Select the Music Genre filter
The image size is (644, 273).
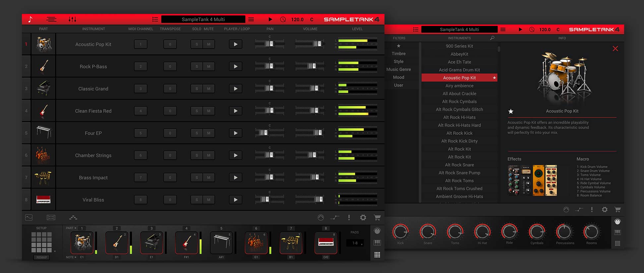click(398, 69)
